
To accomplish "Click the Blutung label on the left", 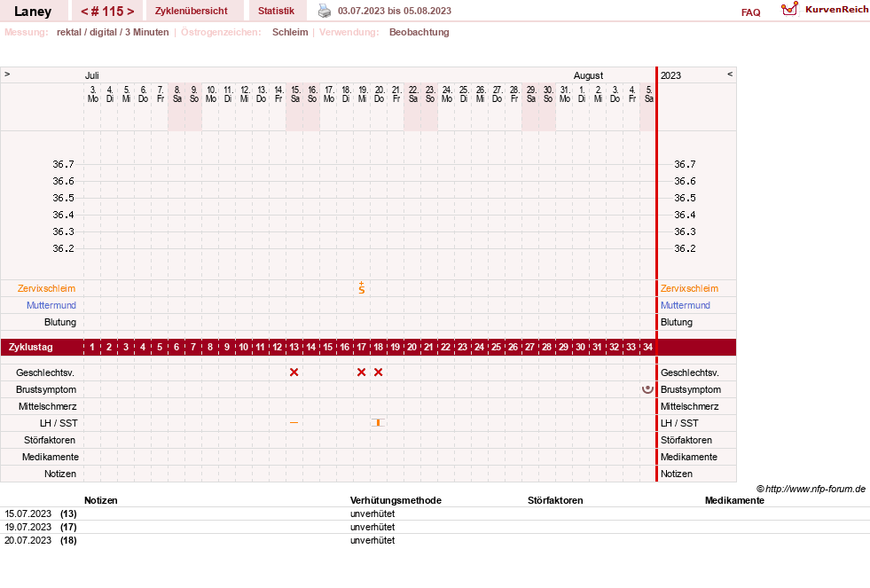I will 60,322.
